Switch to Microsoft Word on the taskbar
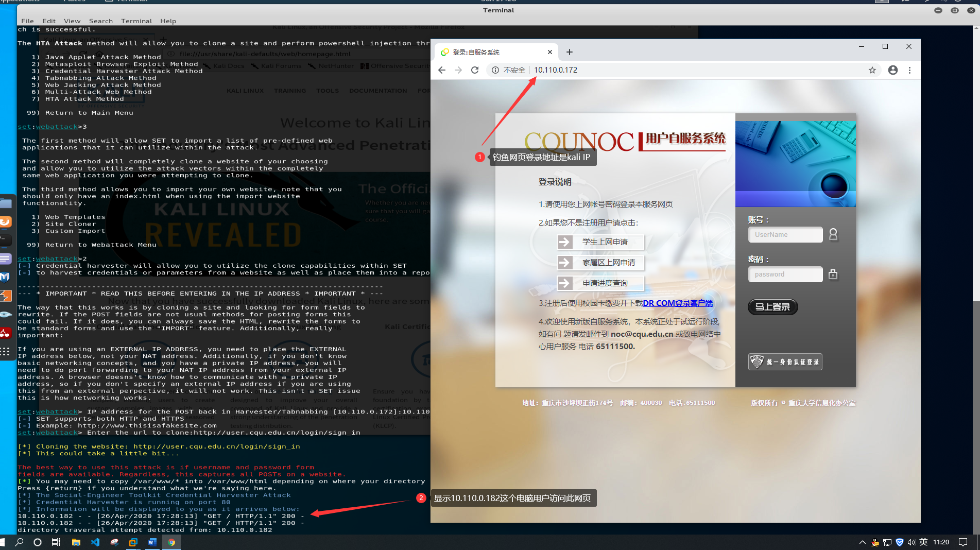The height and width of the screenshot is (550, 980). 152,542
